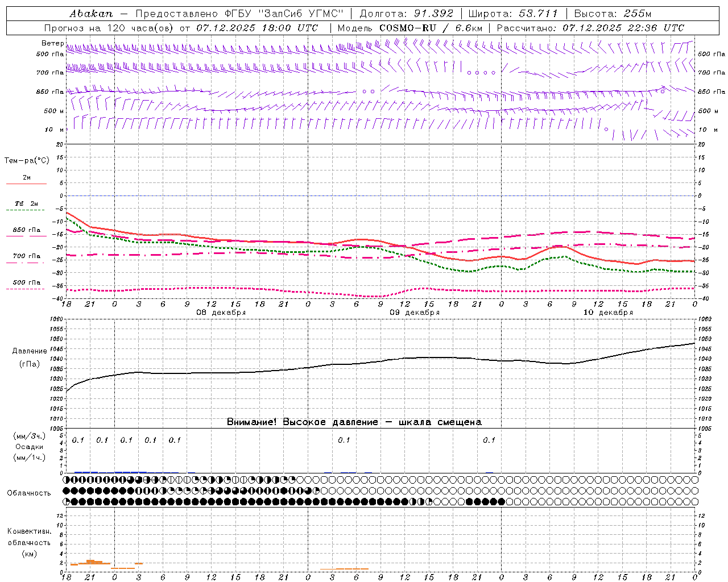Click the '(мм/1ч.)' precipitation unit label
The image size is (728, 582).
[30, 457]
